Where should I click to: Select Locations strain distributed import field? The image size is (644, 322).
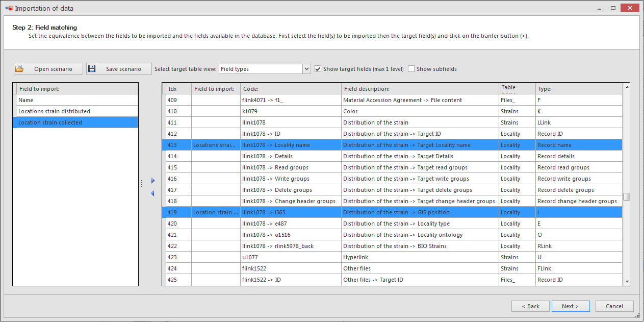pyautogui.click(x=75, y=111)
